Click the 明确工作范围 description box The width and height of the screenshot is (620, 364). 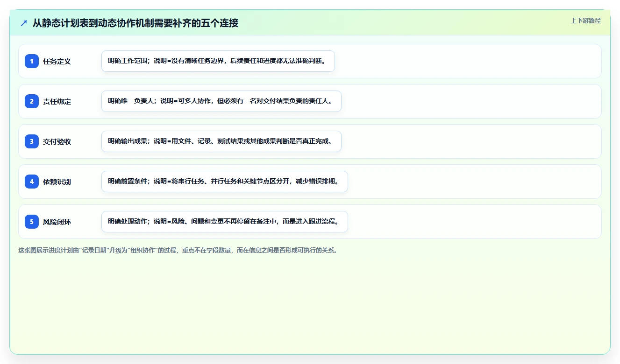[218, 61]
